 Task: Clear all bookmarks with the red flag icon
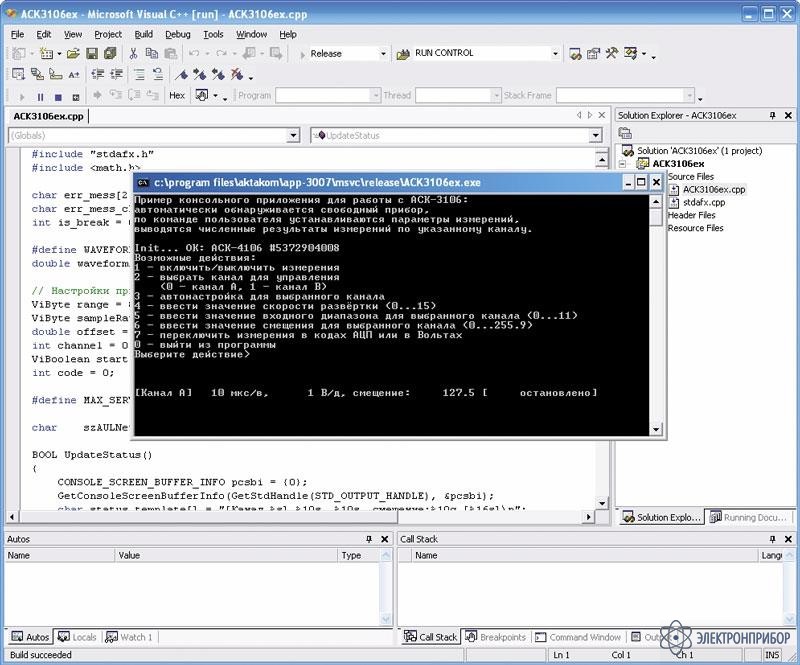click(x=237, y=75)
